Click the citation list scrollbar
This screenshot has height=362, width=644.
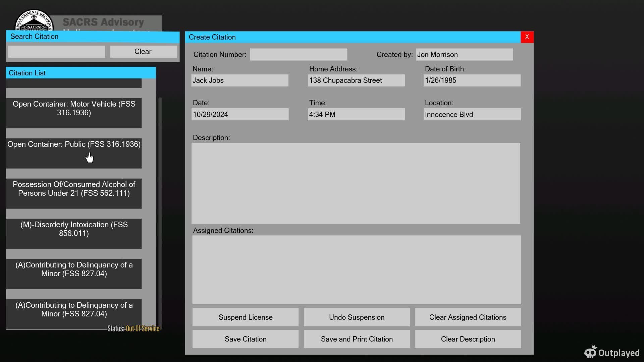160,201
